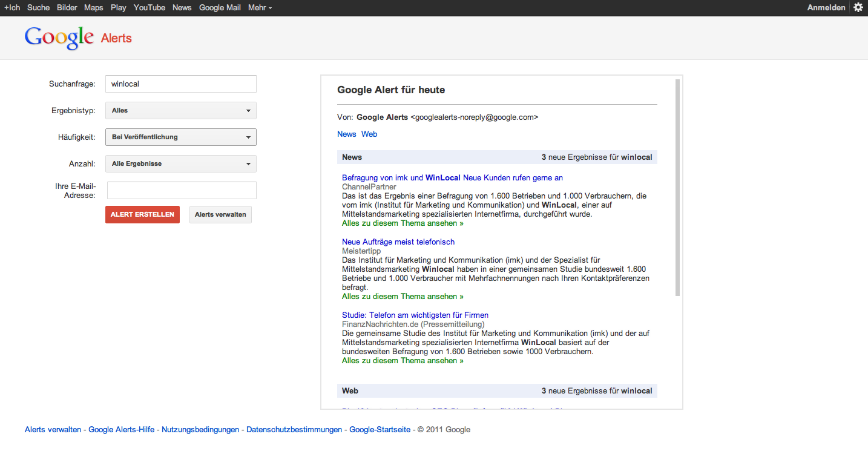
Task: Open footer link Datenschutzbestimmungen
Action: [294, 430]
